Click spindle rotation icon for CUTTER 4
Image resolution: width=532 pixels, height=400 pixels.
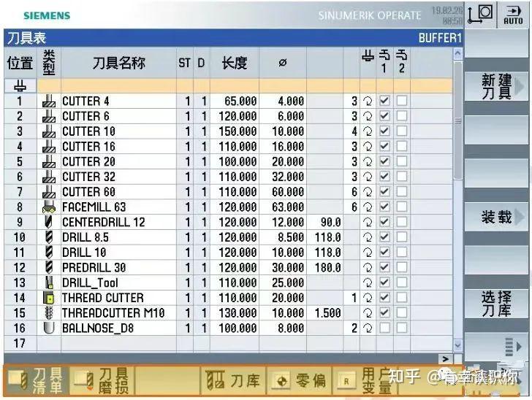tap(368, 101)
